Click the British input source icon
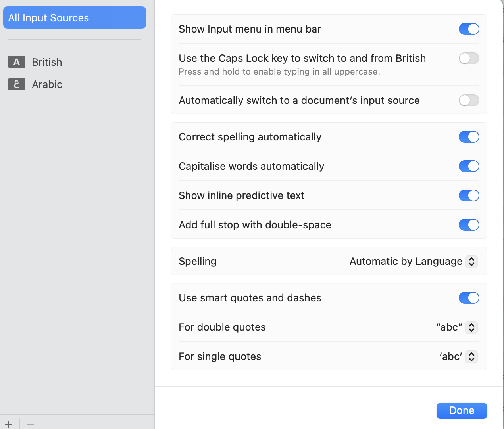The height and width of the screenshot is (429, 504). tap(17, 62)
